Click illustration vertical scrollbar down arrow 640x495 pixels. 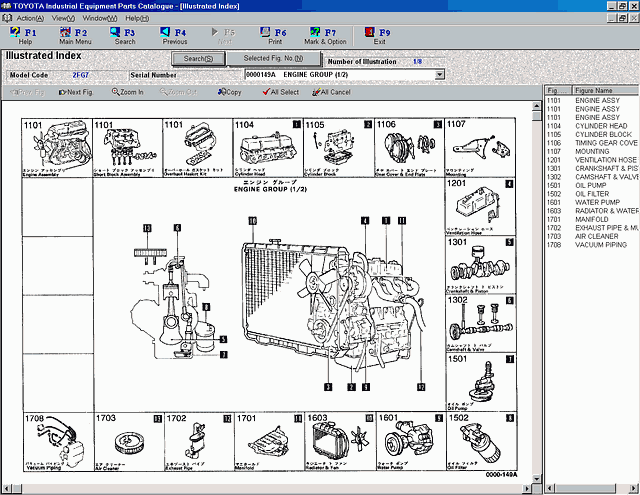point(536,479)
